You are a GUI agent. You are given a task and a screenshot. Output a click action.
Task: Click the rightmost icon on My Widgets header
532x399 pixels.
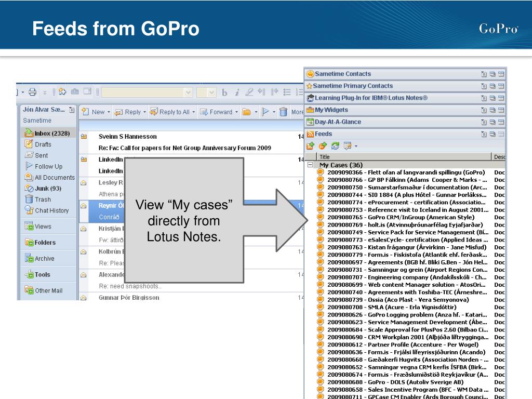[501, 110]
